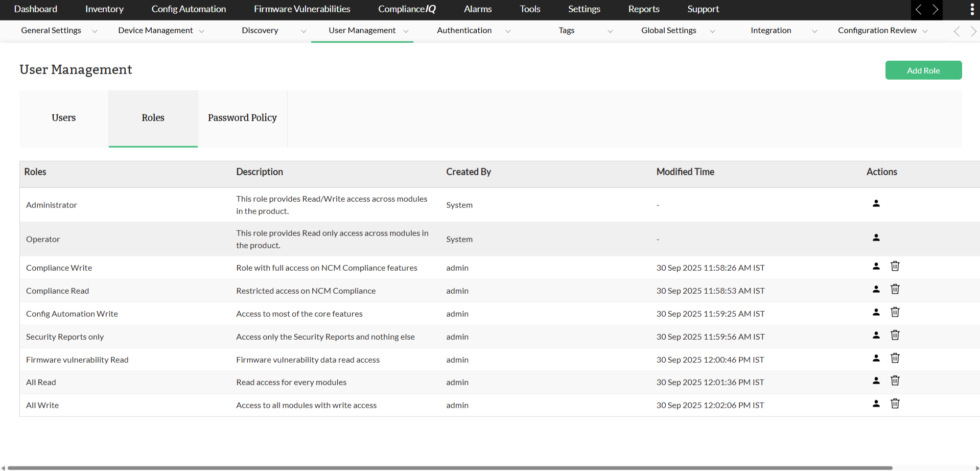Click the Add Role button
980x471 pixels.
pyautogui.click(x=923, y=70)
